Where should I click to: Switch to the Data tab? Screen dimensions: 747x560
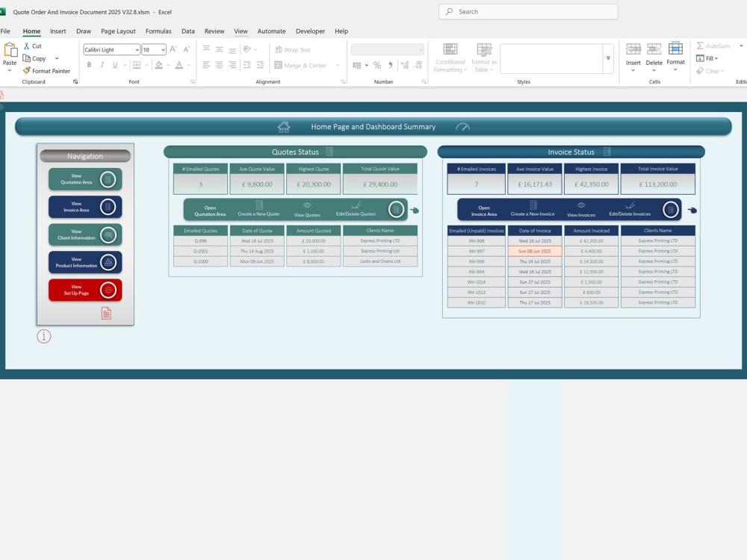pos(187,31)
